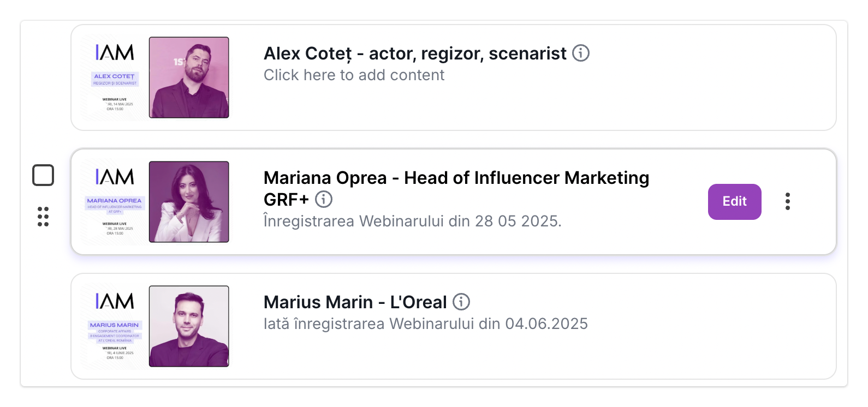Viewport: 868px width, 407px height.
Task: Click 'Înregistrarea Webinarului din 28 05 2025' description
Action: click(x=412, y=222)
